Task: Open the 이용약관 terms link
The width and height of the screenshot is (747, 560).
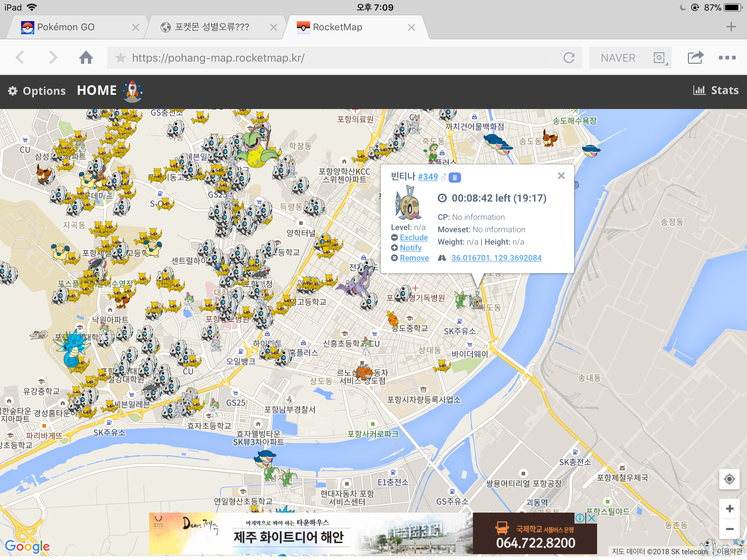Action: pos(730,552)
